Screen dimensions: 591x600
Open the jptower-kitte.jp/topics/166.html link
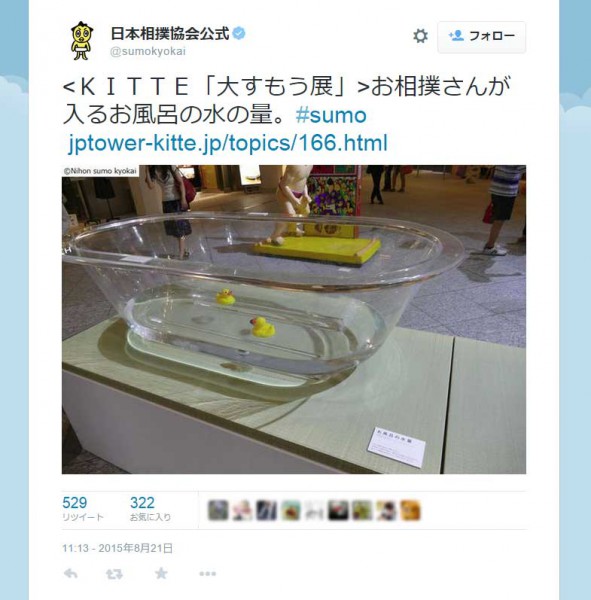tap(228, 143)
